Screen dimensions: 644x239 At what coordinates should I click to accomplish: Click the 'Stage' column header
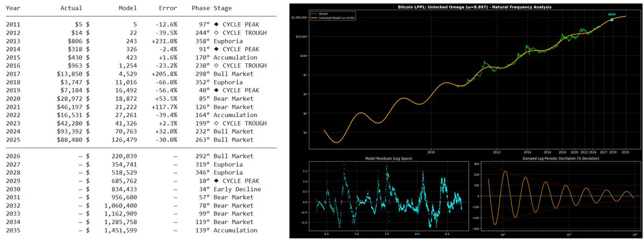pyautogui.click(x=222, y=8)
